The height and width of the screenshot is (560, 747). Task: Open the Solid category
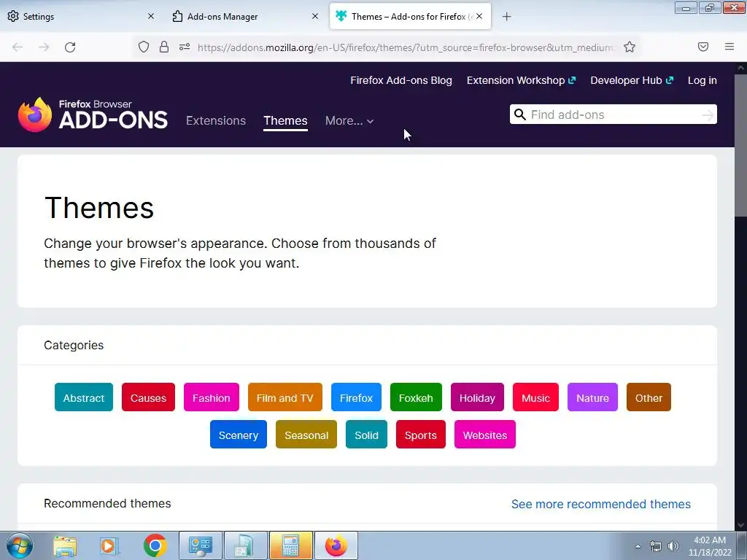click(x=366, y=435)
